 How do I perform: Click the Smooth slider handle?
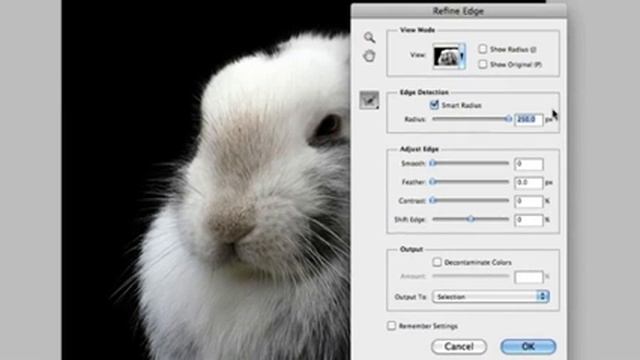coord(433,163)
